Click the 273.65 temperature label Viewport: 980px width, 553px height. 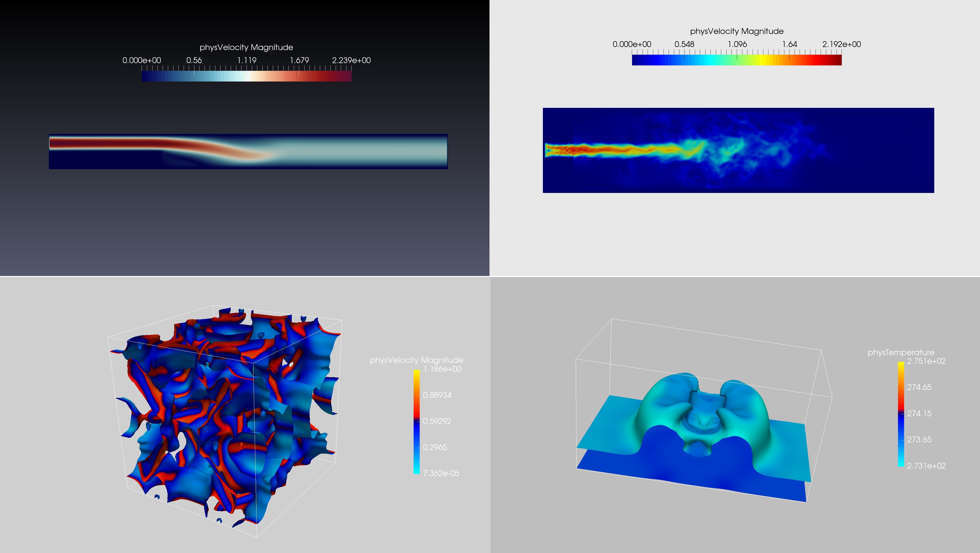coord(919,440)
